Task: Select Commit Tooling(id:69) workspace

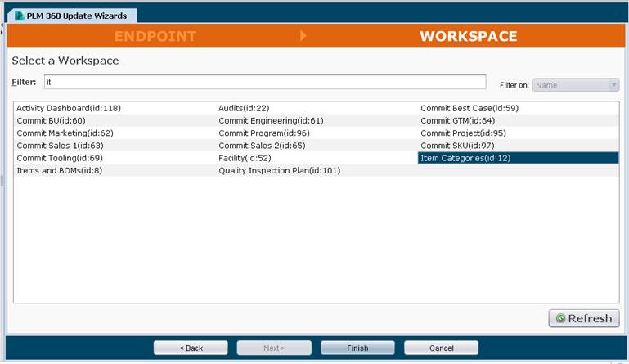Action: tap(60, 158)
